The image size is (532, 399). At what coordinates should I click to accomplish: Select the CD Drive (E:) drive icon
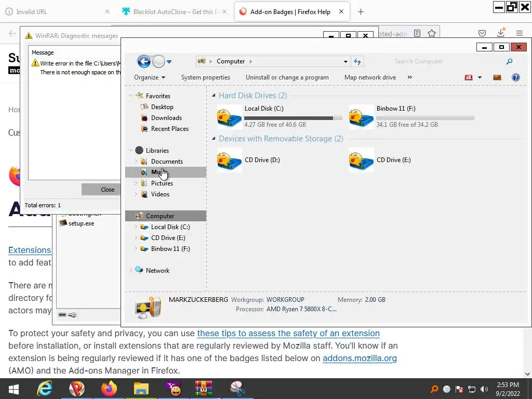361,160
